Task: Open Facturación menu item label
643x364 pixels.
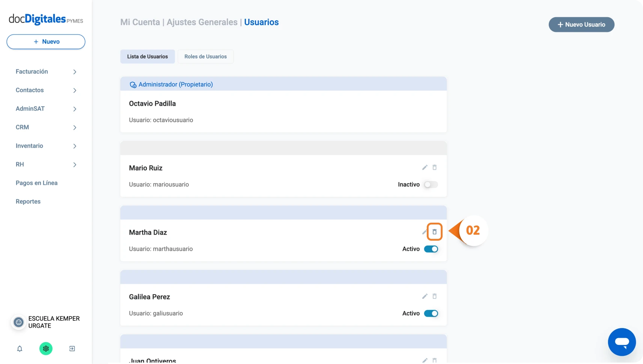Action: (32, 72)
